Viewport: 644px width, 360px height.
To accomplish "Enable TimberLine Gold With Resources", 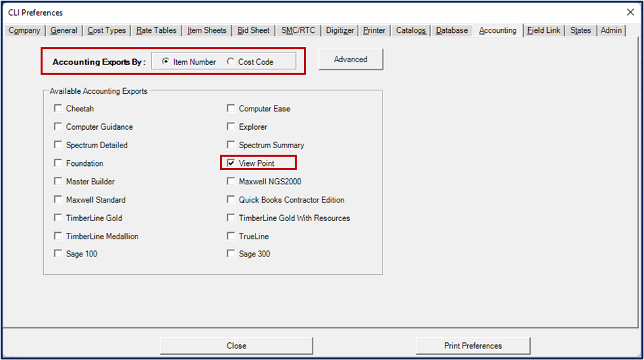I will pyautogui.click(x=231, y=218).
